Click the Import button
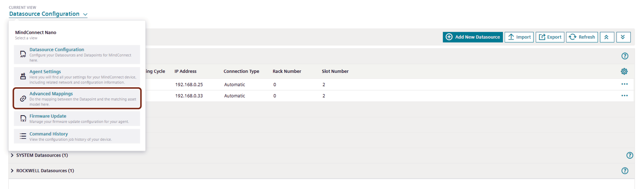The image size is (644, 189). [519, 37]
